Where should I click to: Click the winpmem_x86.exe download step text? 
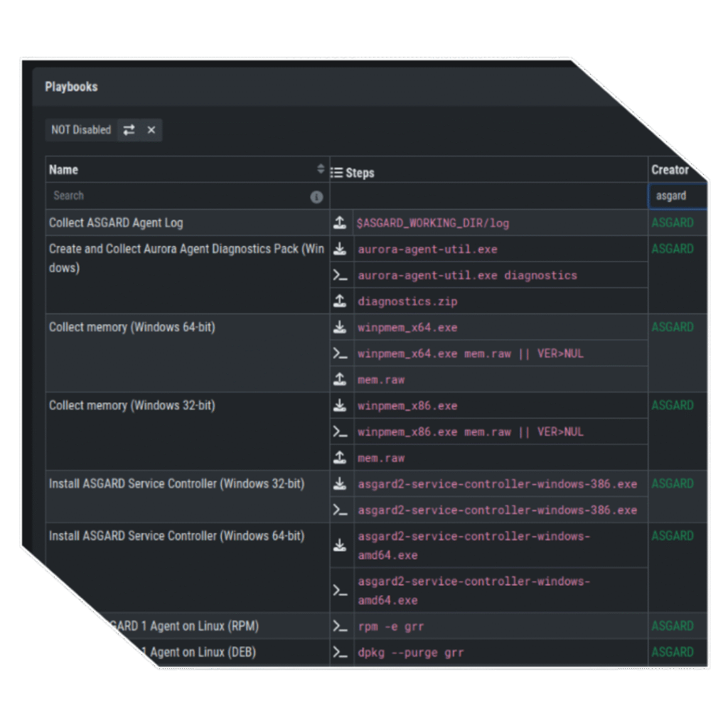point(407,406)
